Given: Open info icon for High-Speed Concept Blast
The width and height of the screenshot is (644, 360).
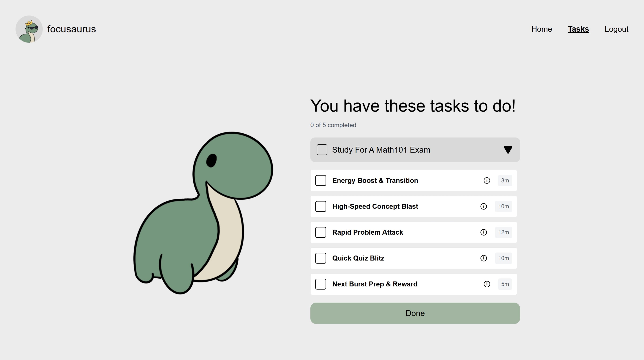Looking at the screenshot, I should point(483,206).
